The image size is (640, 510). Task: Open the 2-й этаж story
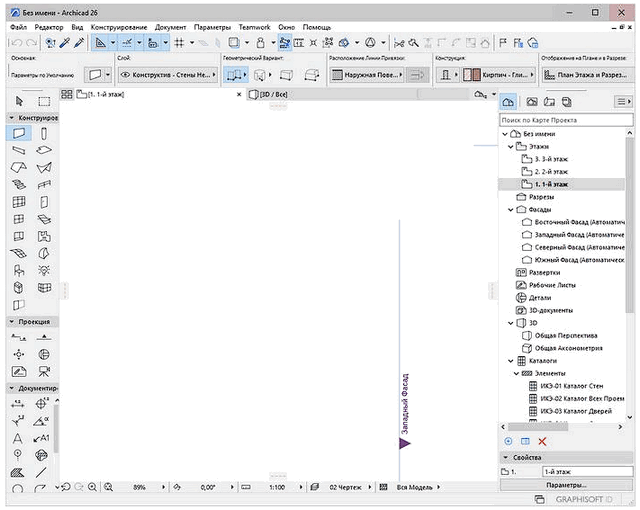551,172
